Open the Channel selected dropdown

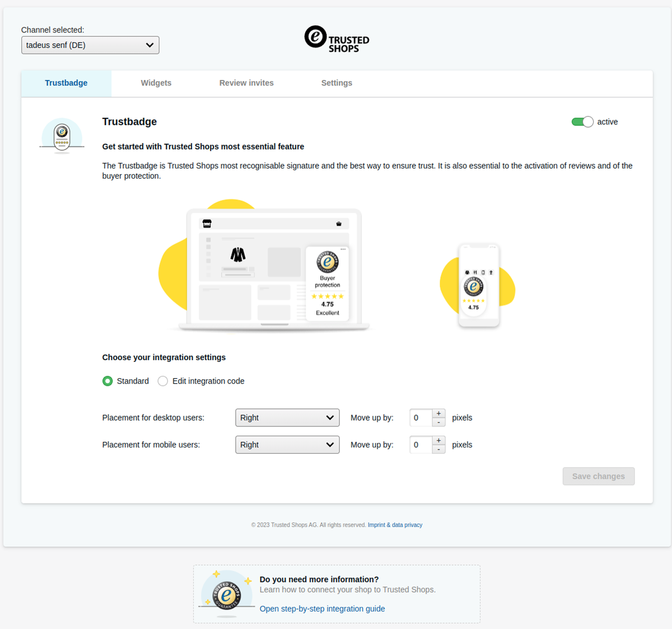click(x=90, y=45)
